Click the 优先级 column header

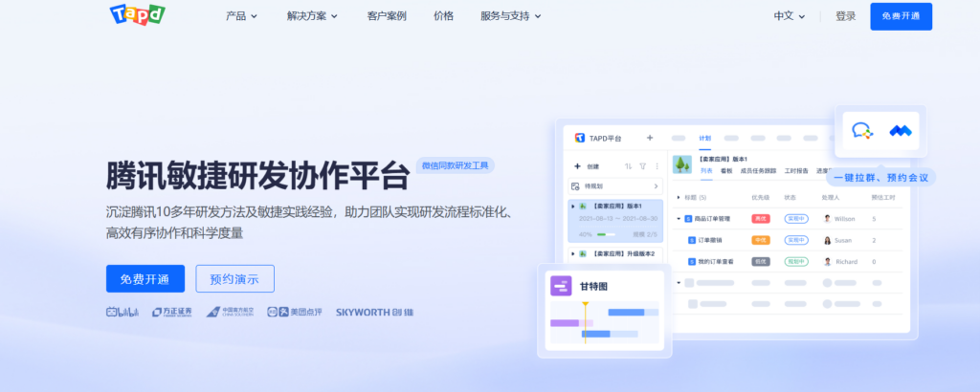[761, 197]
